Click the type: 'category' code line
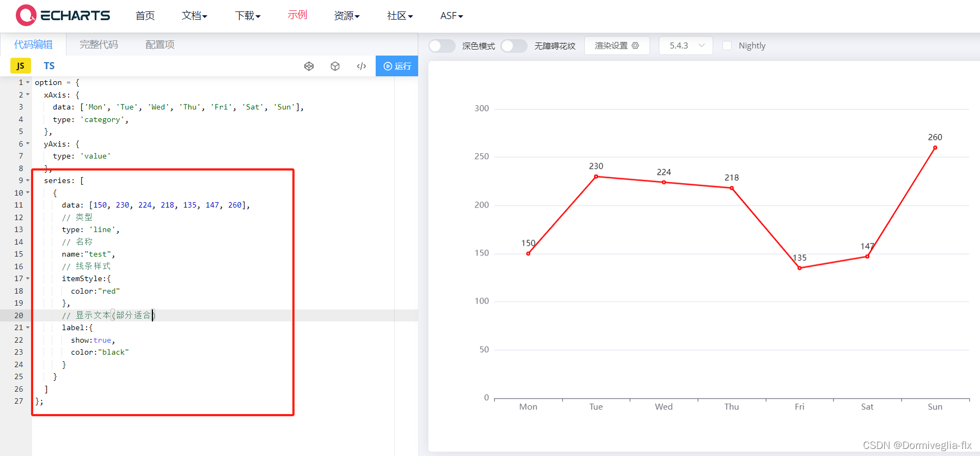 91,119
